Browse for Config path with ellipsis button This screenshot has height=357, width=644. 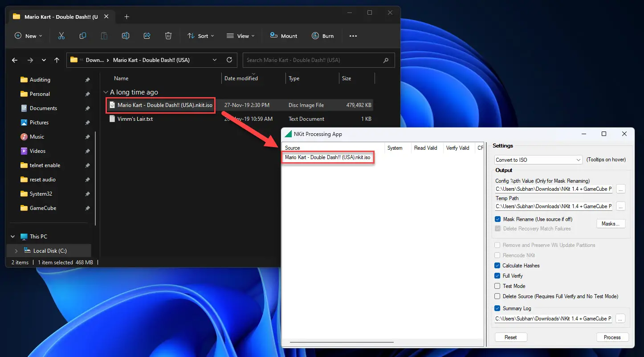click(x=621, y=189)
